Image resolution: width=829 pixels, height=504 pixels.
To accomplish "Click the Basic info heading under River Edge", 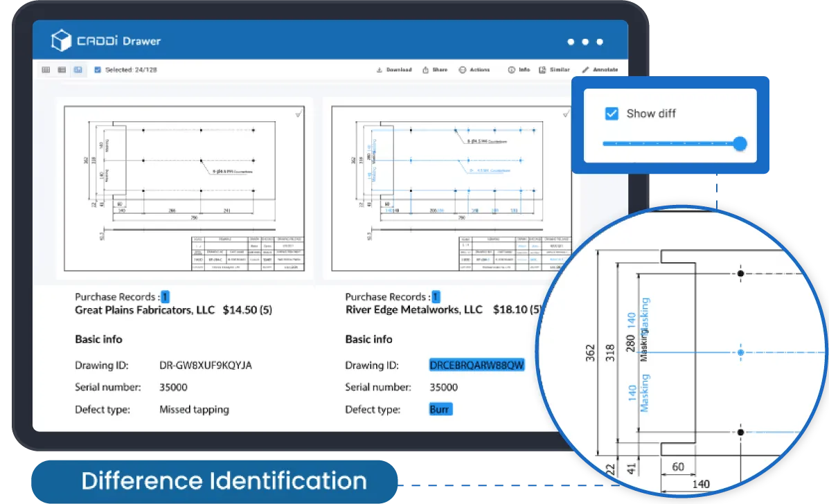I will click(368, 339).
